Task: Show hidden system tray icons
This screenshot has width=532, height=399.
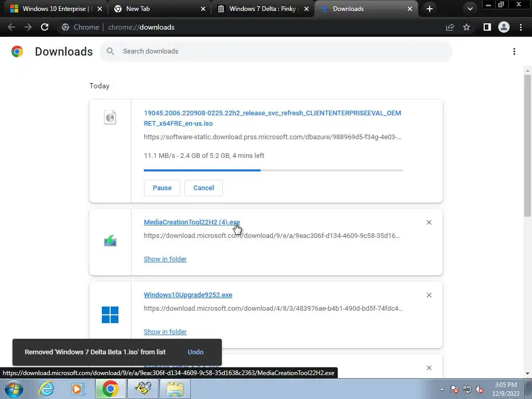Action: click(442, 389)
